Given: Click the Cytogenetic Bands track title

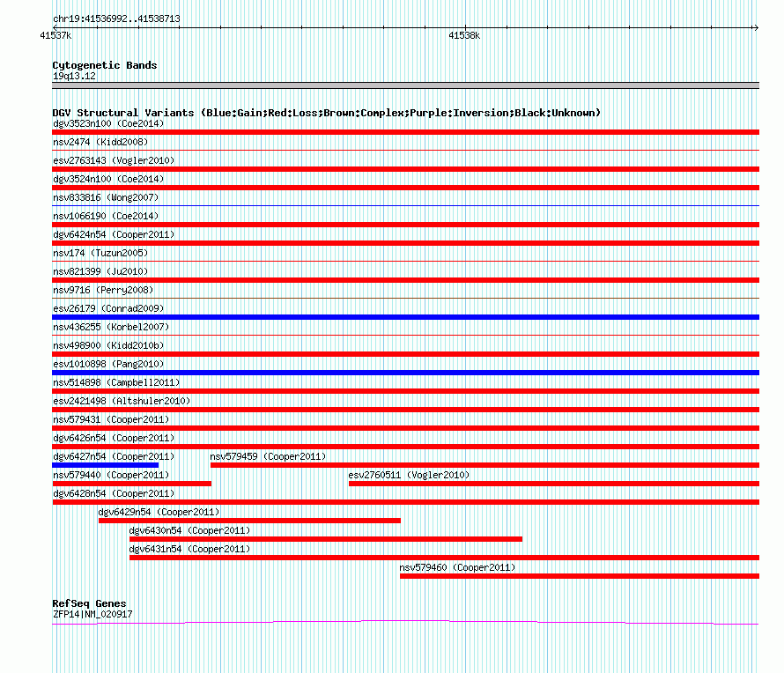Looking at the screenshot, I should (x=105, y=65).
